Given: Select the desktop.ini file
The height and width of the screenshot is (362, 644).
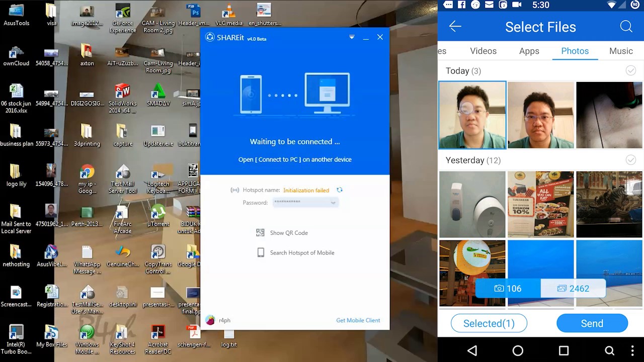Looking at the screenshot, I should coord(123,296).
